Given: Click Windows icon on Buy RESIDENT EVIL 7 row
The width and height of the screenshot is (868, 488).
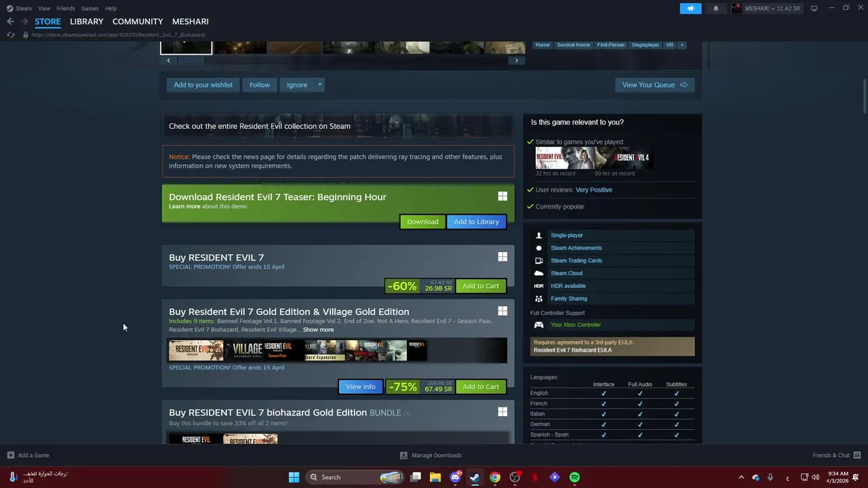Looking at the screenshot, I should (502, 257).
